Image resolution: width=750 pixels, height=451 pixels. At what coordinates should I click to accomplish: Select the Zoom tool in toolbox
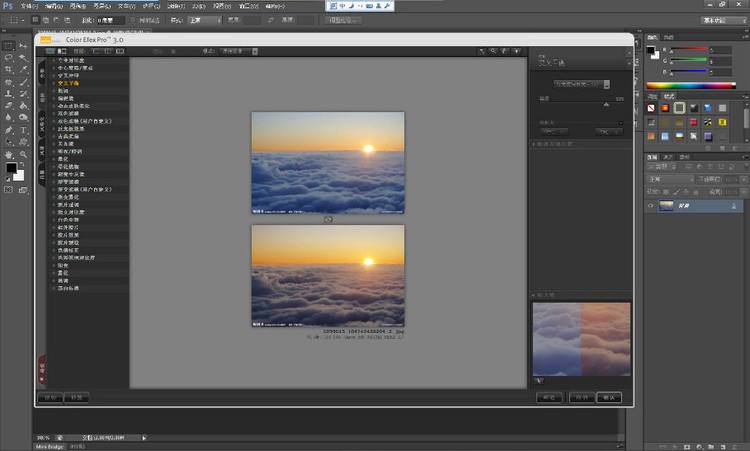[23, 155]
